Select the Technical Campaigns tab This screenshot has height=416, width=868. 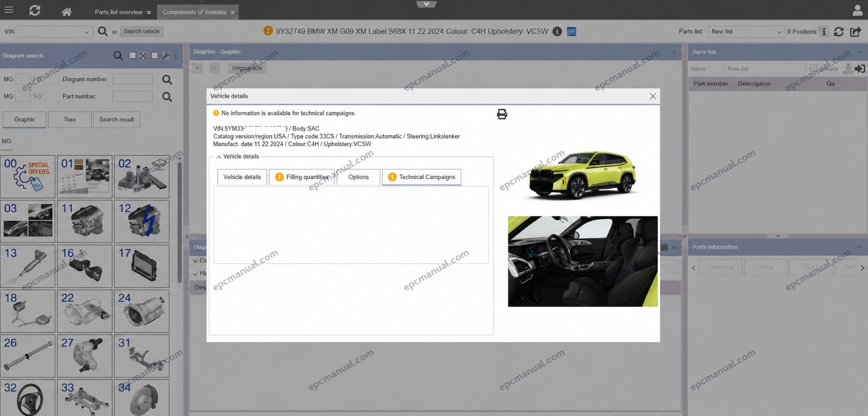422,177
